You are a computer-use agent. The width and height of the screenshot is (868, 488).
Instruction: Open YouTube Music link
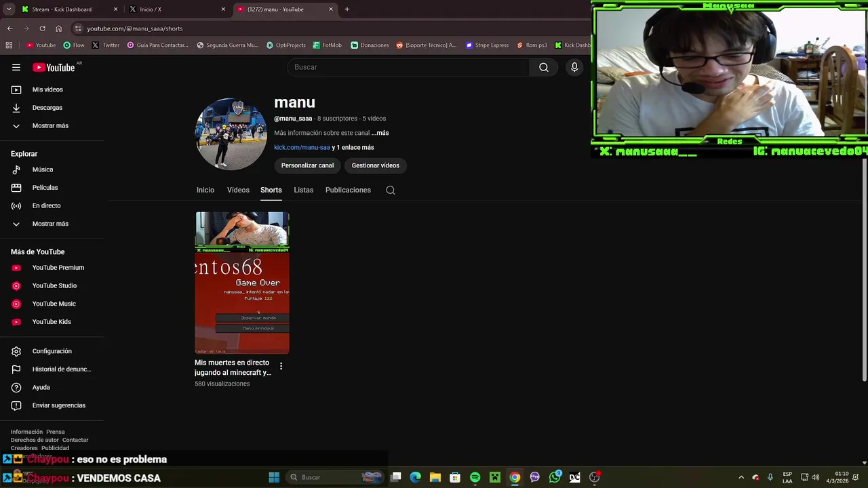point(54,304)
